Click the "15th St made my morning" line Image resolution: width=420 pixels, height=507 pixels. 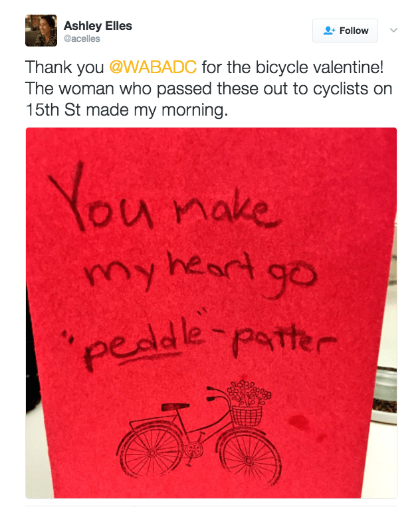[127, 110]
